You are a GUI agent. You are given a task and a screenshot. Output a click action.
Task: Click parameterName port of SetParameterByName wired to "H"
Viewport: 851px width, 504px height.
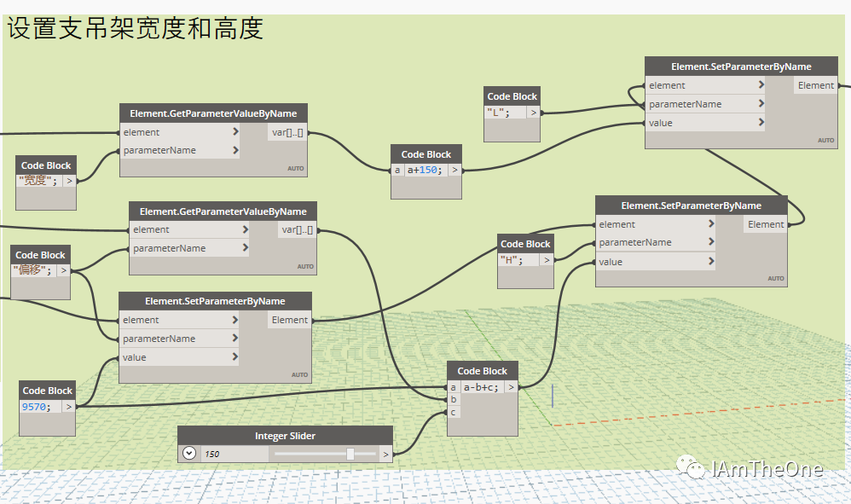click(x=656, y=242)
